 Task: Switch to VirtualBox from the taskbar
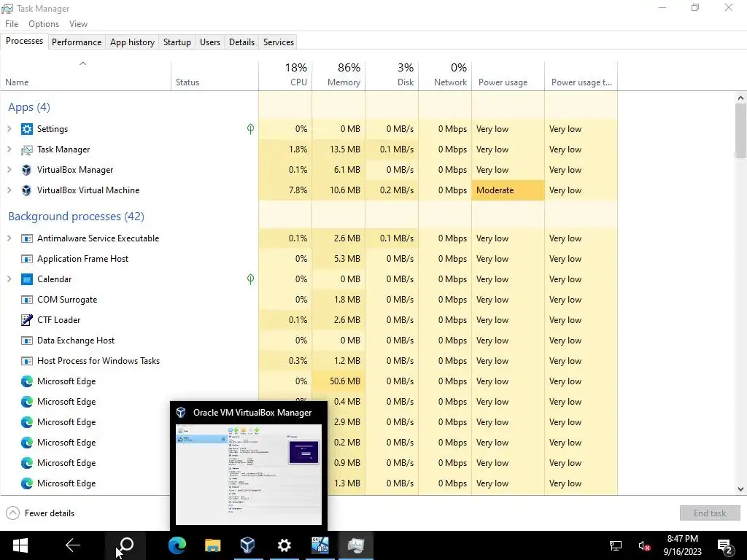248,545
